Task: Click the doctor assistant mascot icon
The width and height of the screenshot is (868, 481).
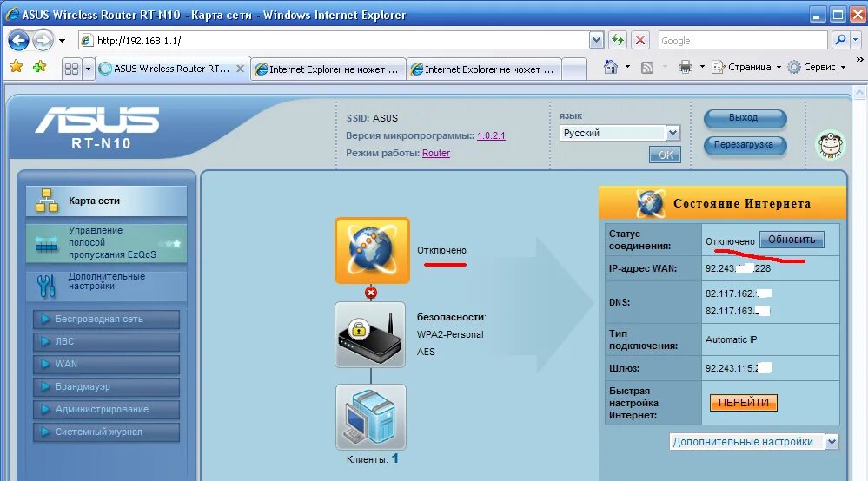Action: (x=831, y=145)
